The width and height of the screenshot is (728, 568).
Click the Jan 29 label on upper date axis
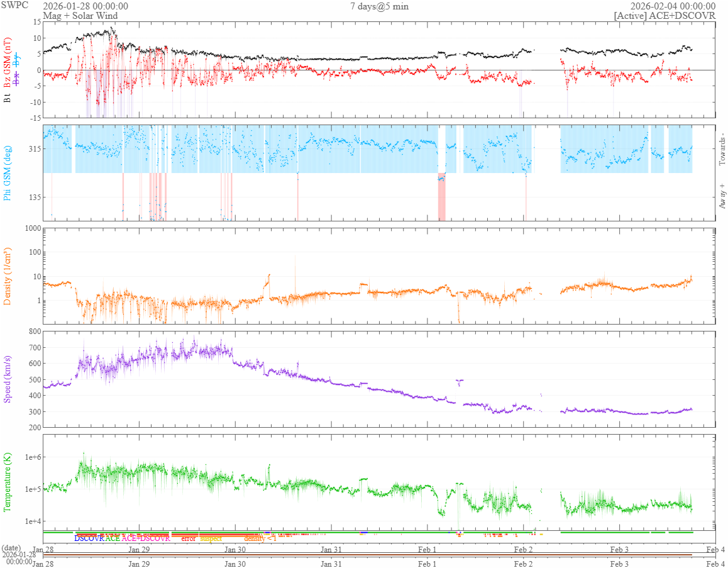(139, 549)
